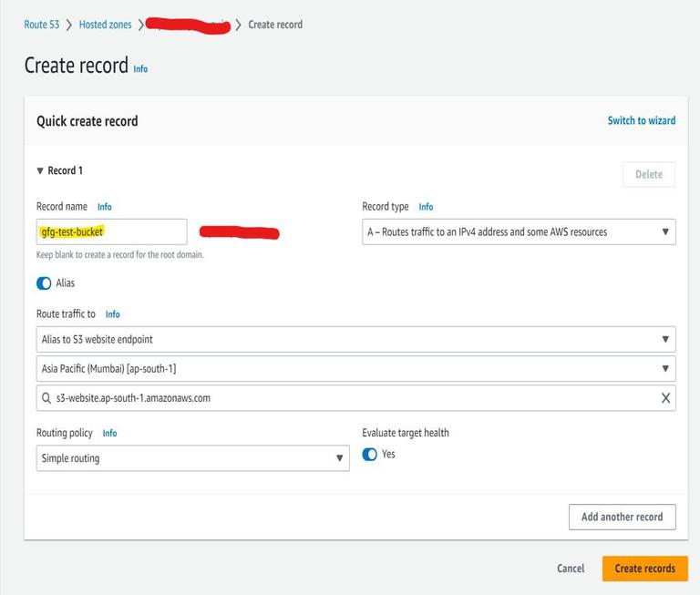Open Info link beside Routing policy
This screenshot has height=595, width=700.
click(x=109, y=434)
